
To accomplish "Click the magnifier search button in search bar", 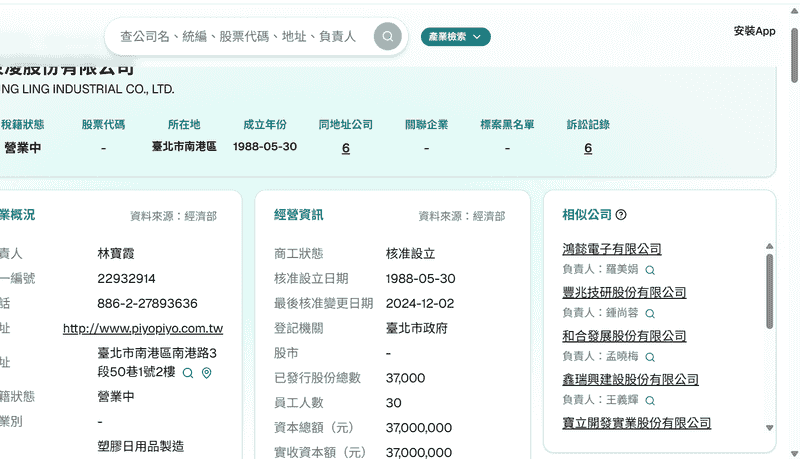I will click(x=387, y=37).
